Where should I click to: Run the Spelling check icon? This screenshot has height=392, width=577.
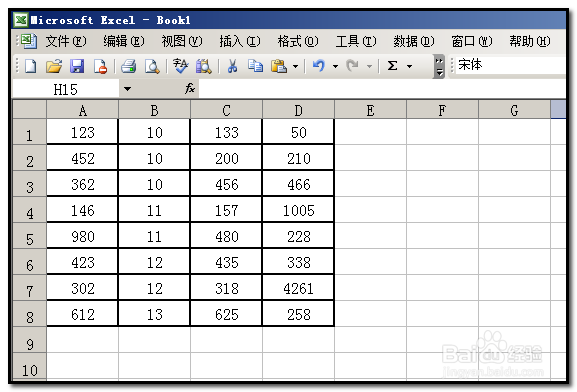click(x=180, y=66)
